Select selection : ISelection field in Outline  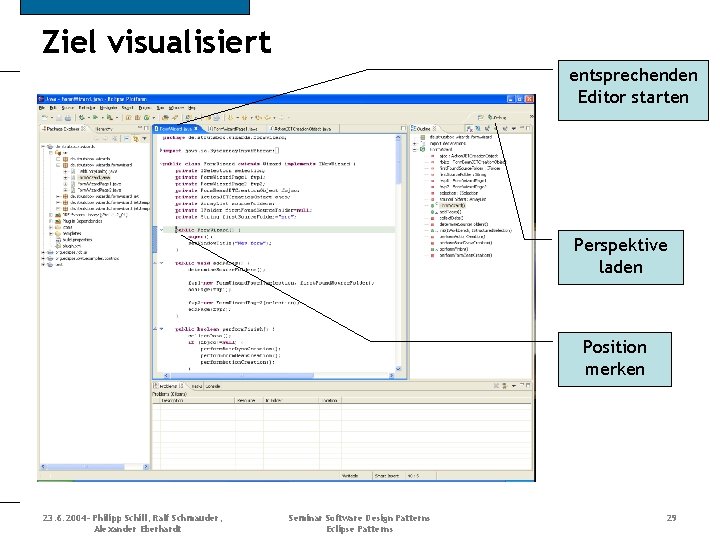click(458, 193)
